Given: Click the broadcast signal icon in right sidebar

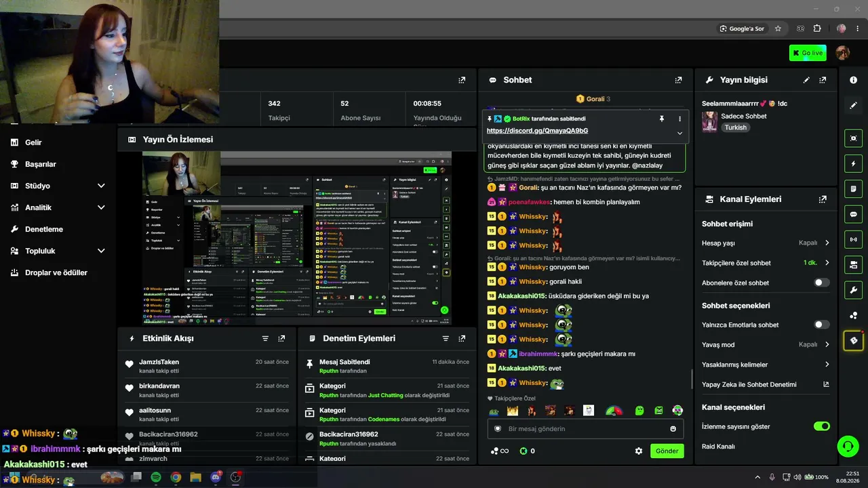Looking at the screenshot, I should coord(853,239).
